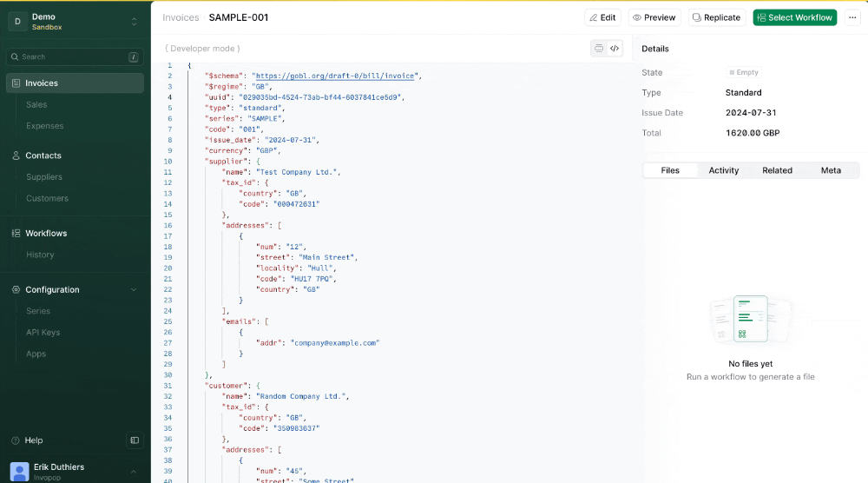Expand the Demo Sandbox workspace switcher
868x483 pixels.
134,22
